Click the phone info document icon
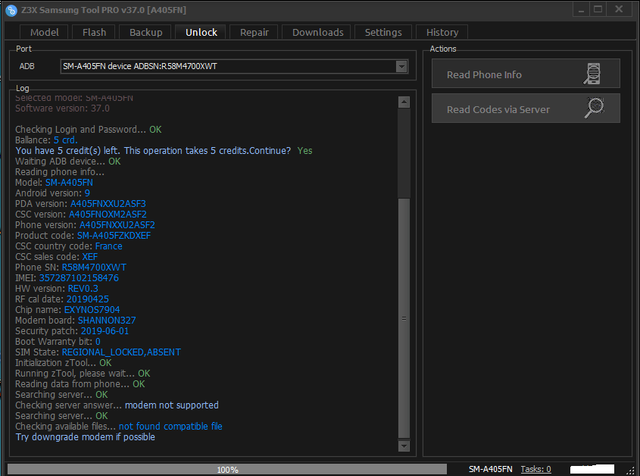The height and width of the screenshot is (476, 640). (593, 74)
